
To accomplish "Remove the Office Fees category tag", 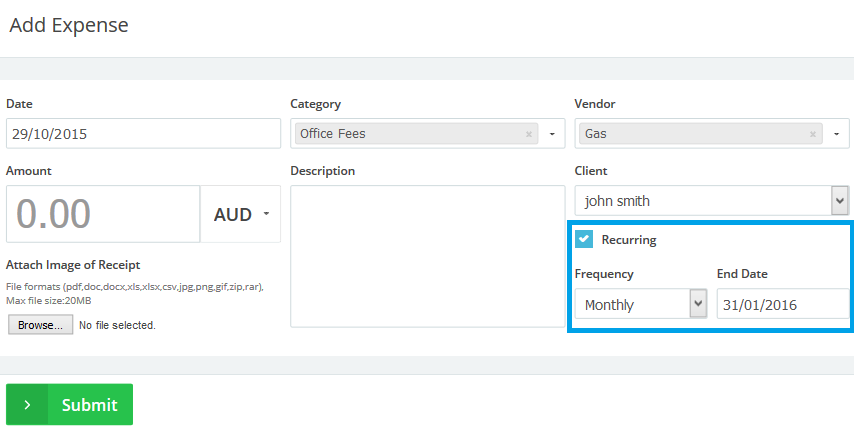I will [528, 134].
